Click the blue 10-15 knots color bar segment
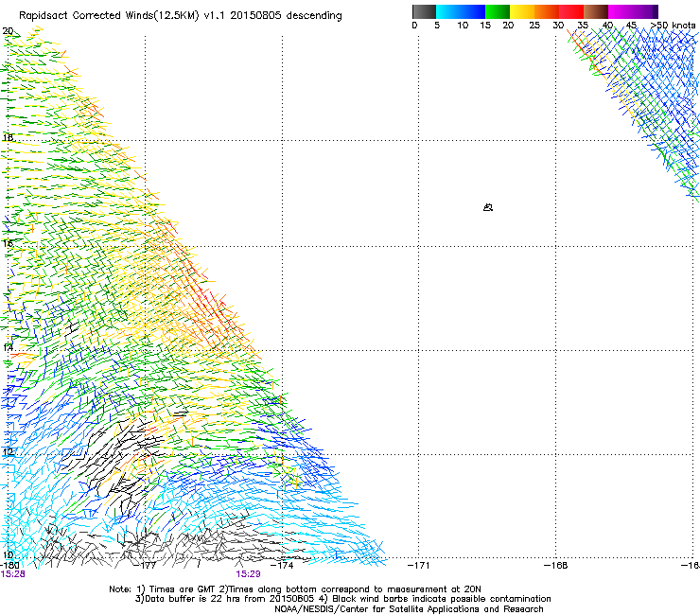 click(473, 11)
